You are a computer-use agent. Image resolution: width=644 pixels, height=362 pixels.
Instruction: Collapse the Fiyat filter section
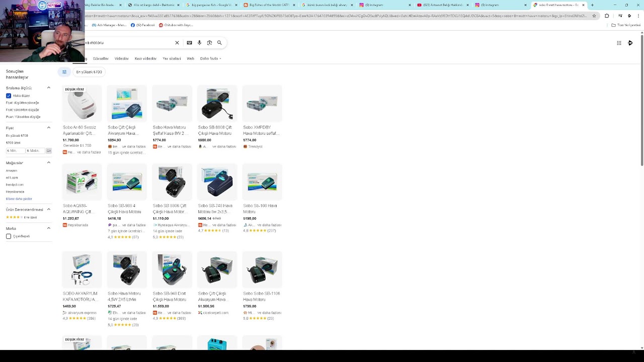[x=49, y=128]
